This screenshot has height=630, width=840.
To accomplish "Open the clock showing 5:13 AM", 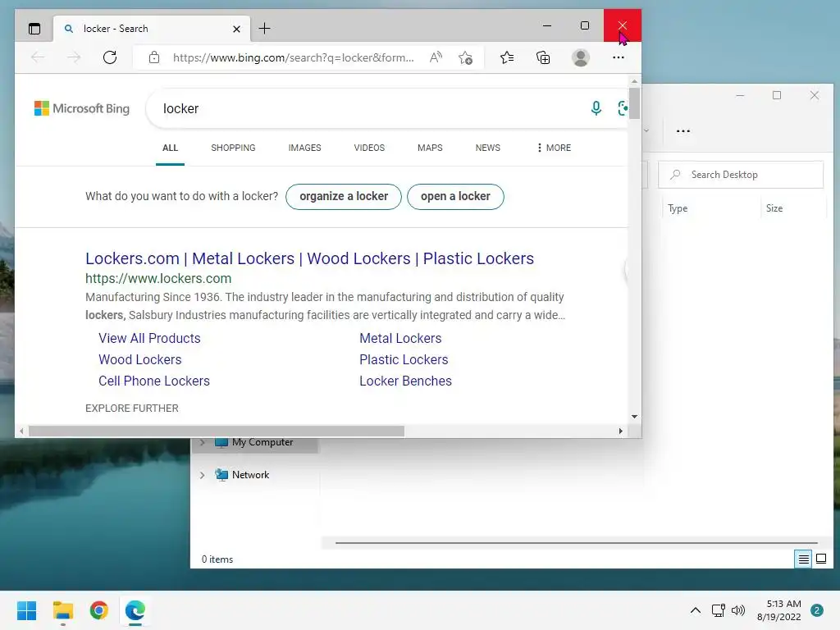I will [x=779, y=610].
